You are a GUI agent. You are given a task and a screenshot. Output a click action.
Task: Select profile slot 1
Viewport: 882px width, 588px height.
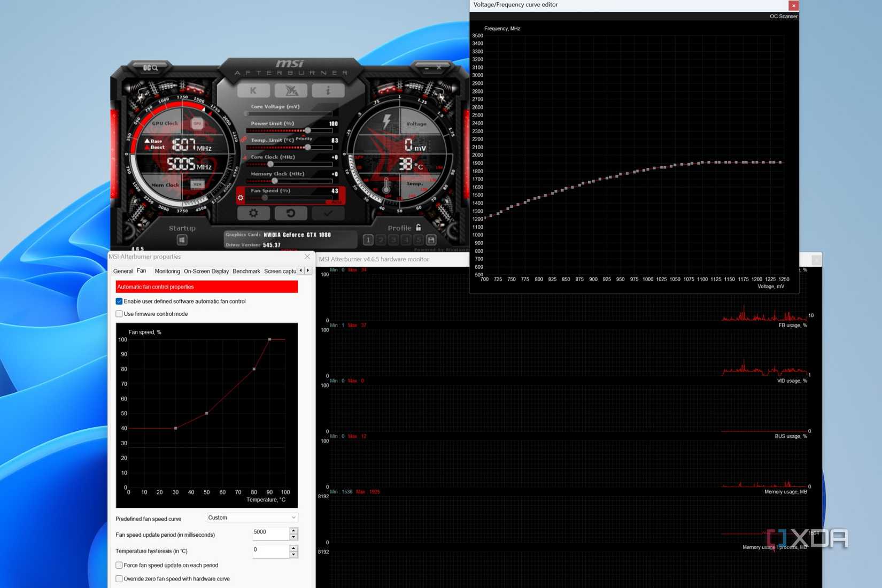368,240
